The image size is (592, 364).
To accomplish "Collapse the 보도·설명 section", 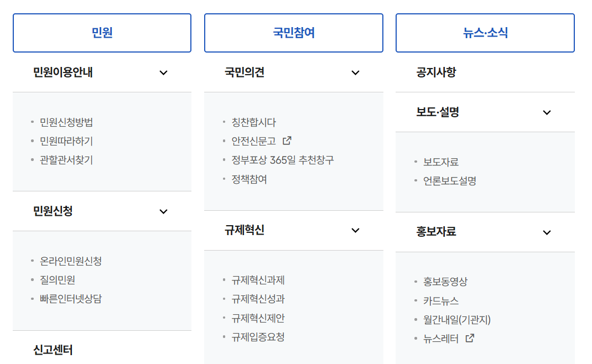I will 547,112.
